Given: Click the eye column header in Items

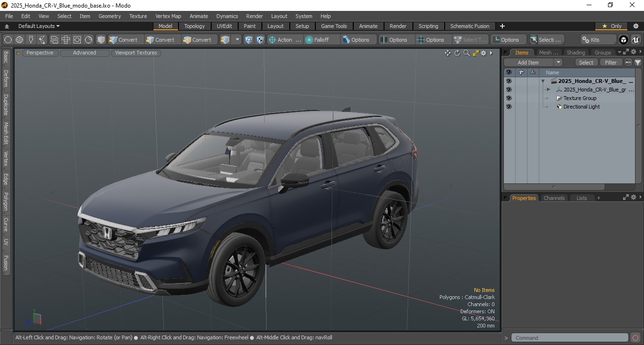Looking at the screenshot, I should (509, 73).
